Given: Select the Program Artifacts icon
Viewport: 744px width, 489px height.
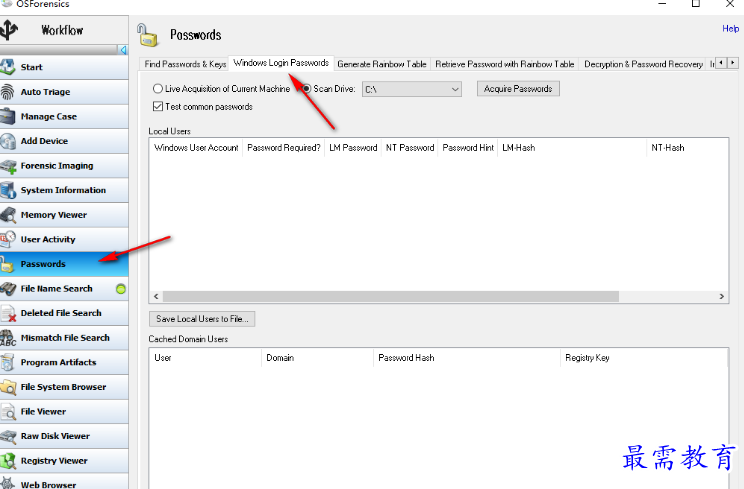Looking at the screenshot, I should click(8, 362).
